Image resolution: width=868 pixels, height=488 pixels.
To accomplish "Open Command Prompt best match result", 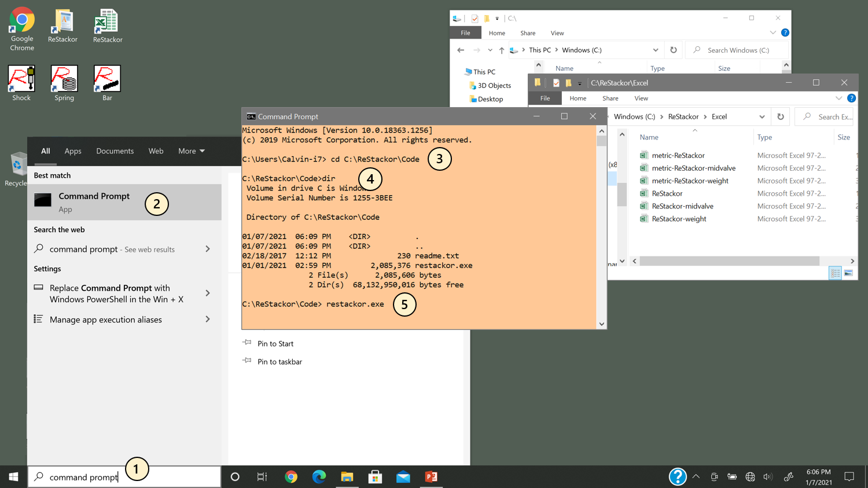I will (124, 202).
